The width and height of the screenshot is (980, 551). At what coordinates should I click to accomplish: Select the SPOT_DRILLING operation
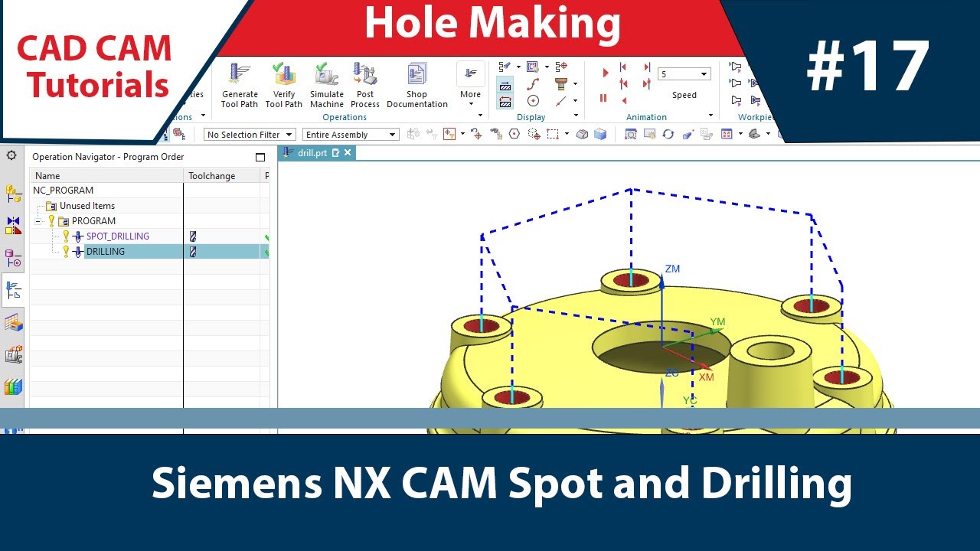tap(117, 236)
